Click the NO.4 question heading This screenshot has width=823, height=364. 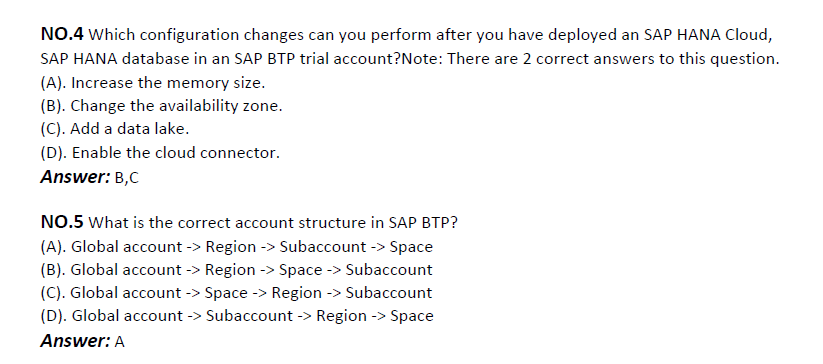(x=62, y=35)
